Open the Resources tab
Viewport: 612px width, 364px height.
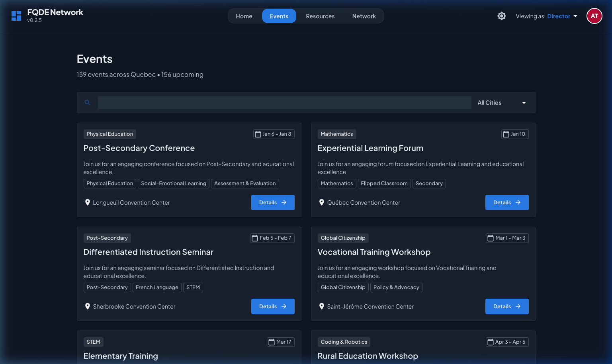coord(320,16)
